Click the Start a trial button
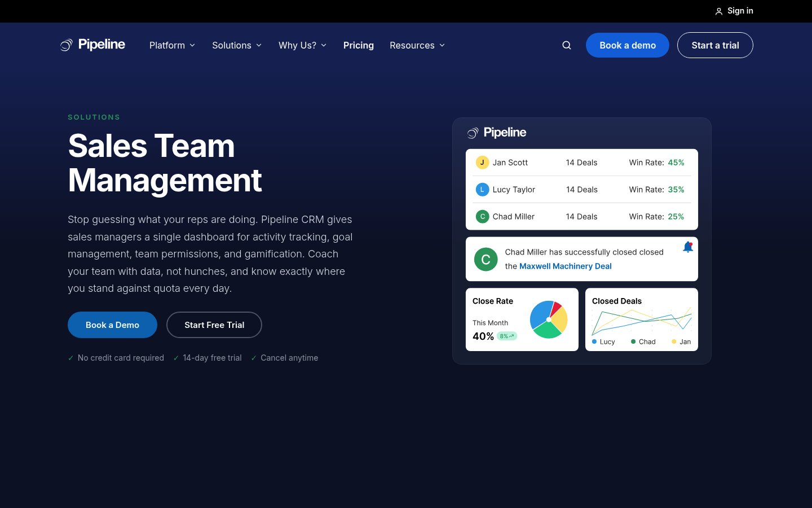Viewport: 812px width, 508px height. pyautogui.click(x=715, y=45)
